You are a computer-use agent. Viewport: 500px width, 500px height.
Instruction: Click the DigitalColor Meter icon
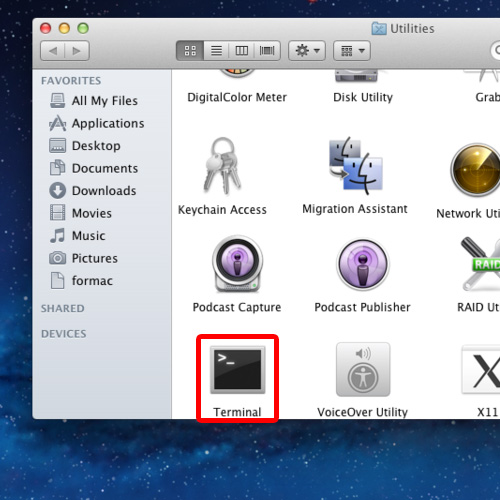237,74
